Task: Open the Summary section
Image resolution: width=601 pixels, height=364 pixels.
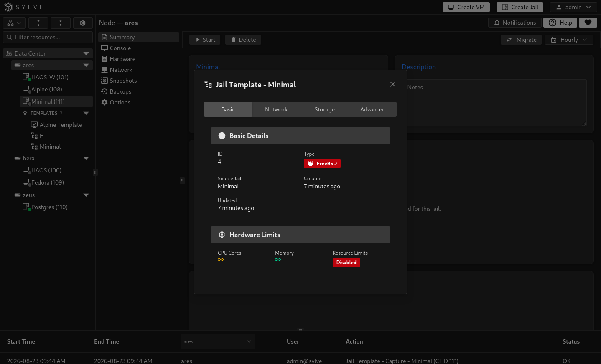Action: tap(139, 37)
